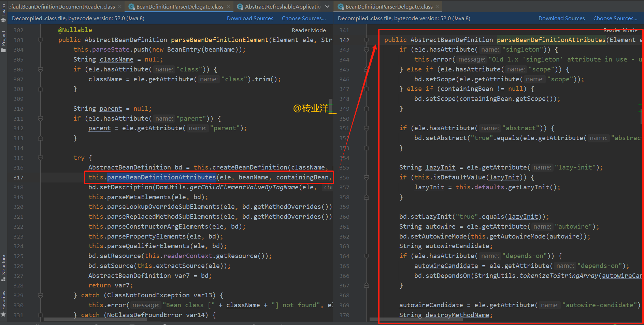
Task: Open the Favorites tool window
Action: point(3,304)
